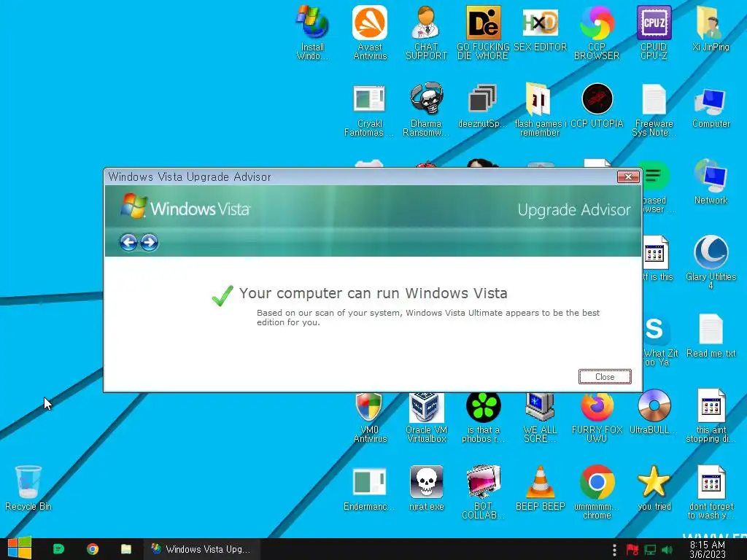
Task: Open the CPUID CPU-Z icon
Action: pyautogui.click(x=654, y=33)
